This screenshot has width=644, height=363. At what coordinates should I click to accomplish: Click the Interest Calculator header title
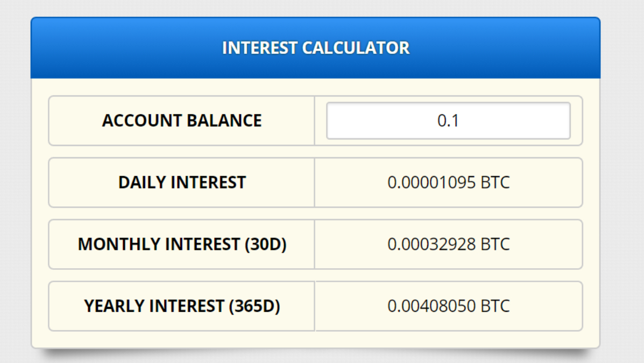tap(315, 48)
